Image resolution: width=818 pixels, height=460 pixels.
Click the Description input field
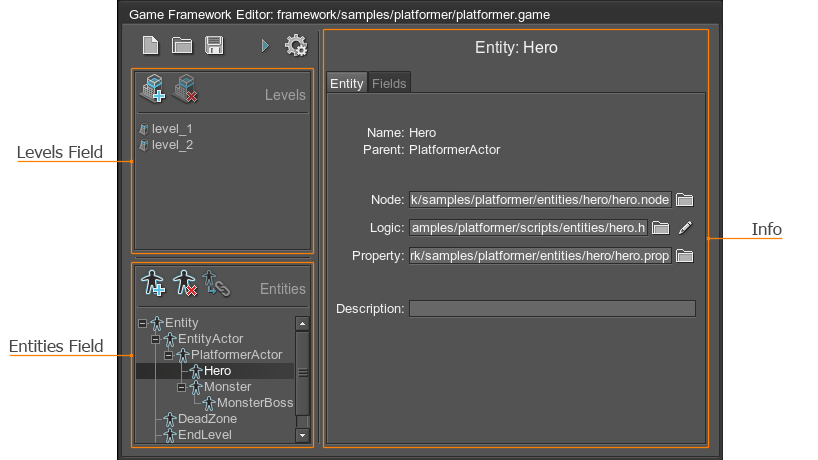click(552, 308)
